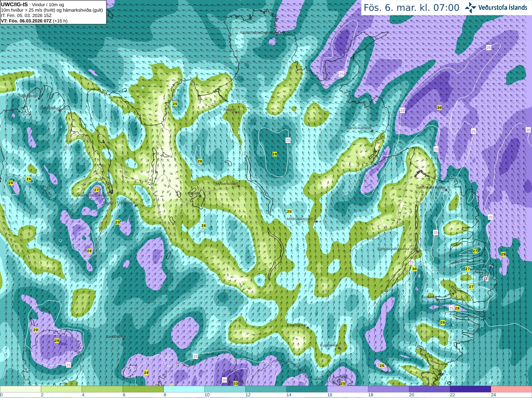Screen dimensions: 532x398
Task: Click the Ólafsfjörður station label
Action: click(x=49, y=108)
